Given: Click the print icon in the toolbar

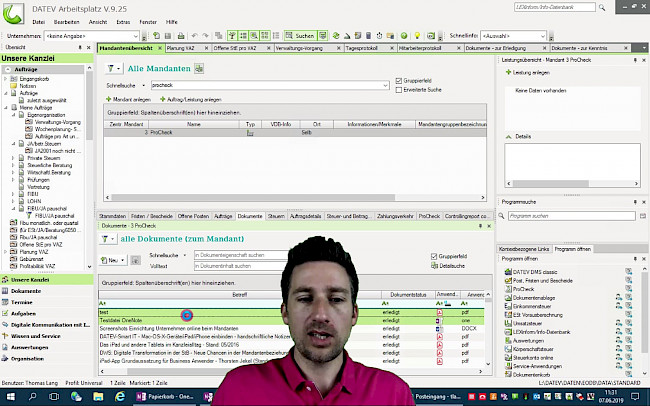Looking at the screenshot, I should (x=181, y=36).
